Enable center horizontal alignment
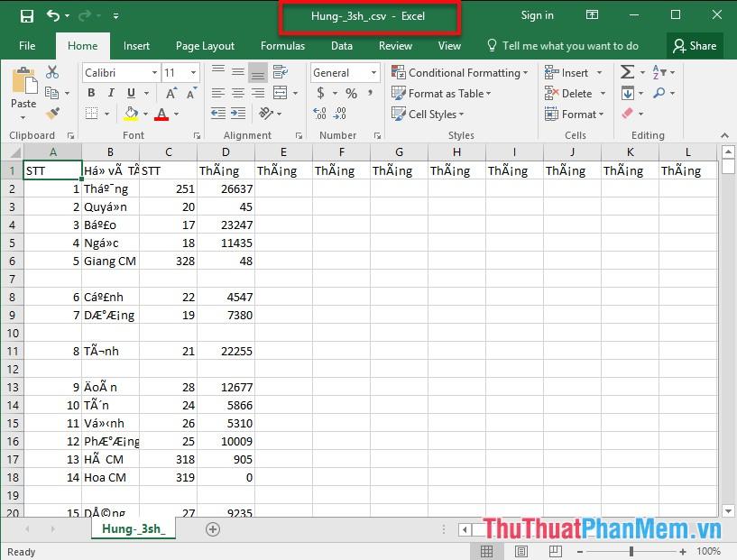Viewport: 737px width, 560px height. [237, 93]
